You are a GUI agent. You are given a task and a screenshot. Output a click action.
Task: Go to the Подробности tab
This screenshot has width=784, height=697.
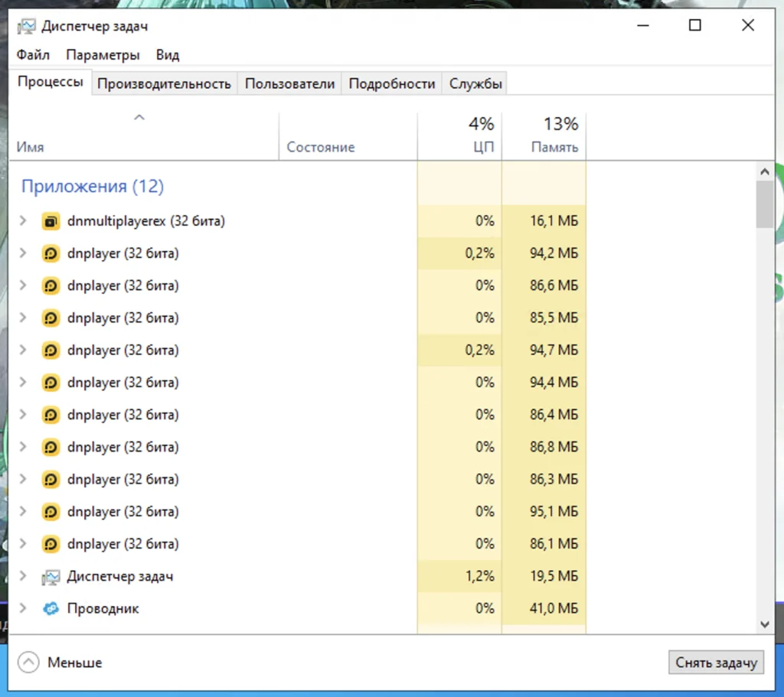click(x=392, y=83)
